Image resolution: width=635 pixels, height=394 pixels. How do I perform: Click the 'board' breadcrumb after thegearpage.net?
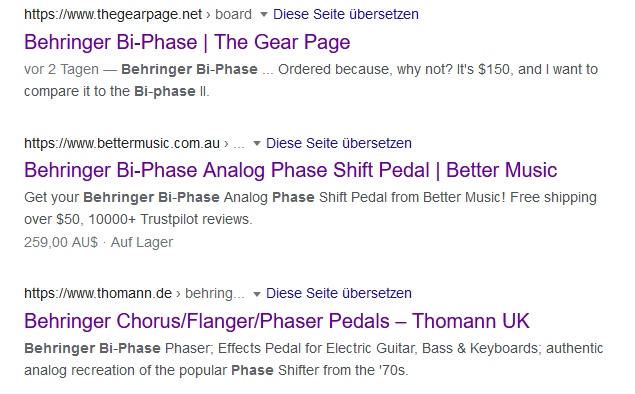click(x=233, y=15)
